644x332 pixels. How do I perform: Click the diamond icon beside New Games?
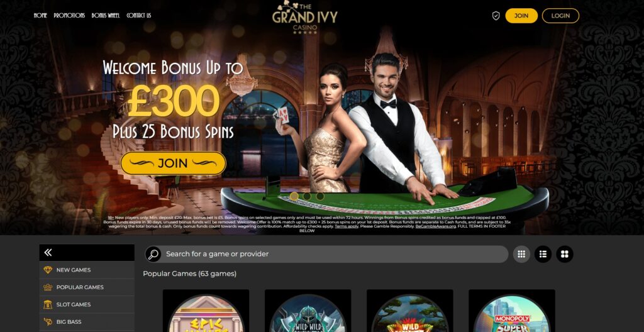[48, 270]
